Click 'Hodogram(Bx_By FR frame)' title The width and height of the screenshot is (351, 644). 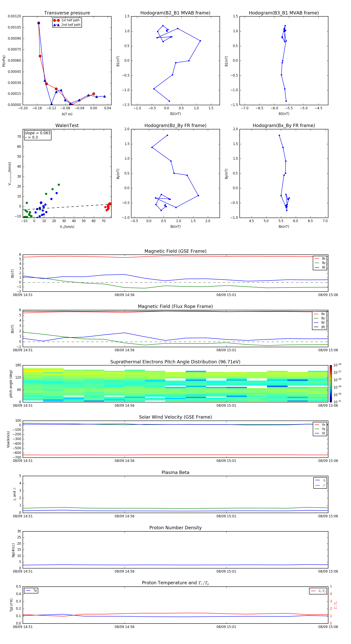[x=284, y=125]
